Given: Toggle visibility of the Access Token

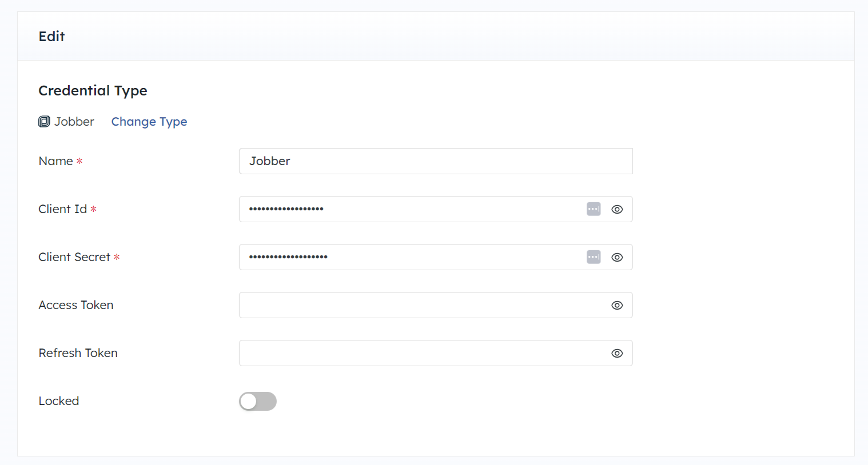Looking at the screenshot, I should (x=617, y=305).
